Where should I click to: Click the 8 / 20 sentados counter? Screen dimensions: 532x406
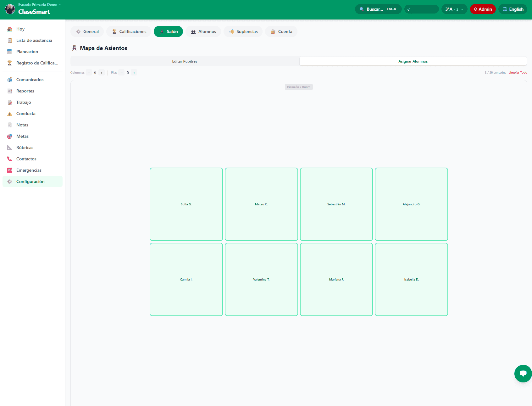click(x=495, y=73)
